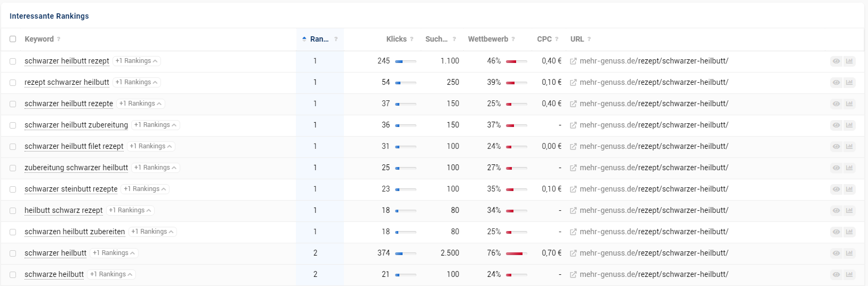Toggle select-all checkbox in Keyword header
The height and width of the screenshot is (286, 868).
pos(13,39)
